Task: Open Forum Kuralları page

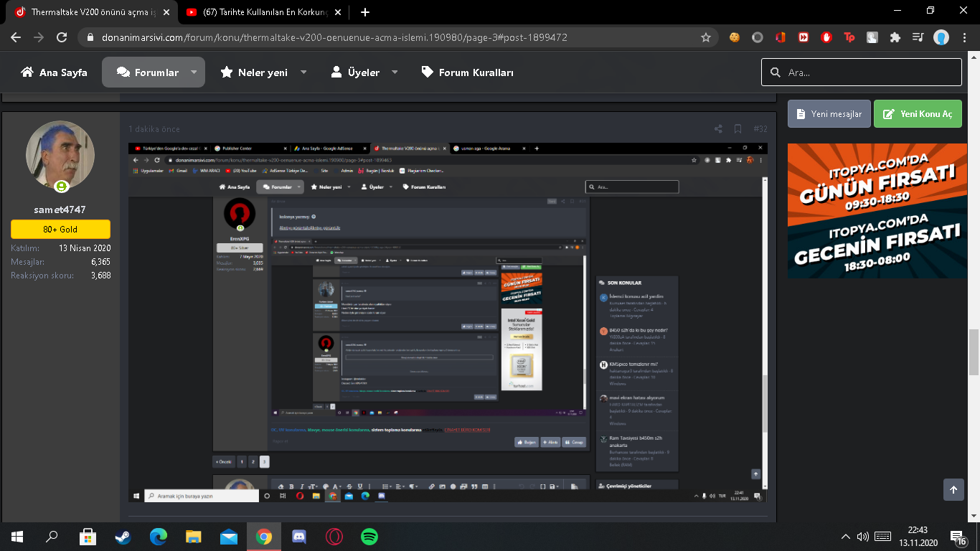Action: pyautogui.click(x=467, y=72)
